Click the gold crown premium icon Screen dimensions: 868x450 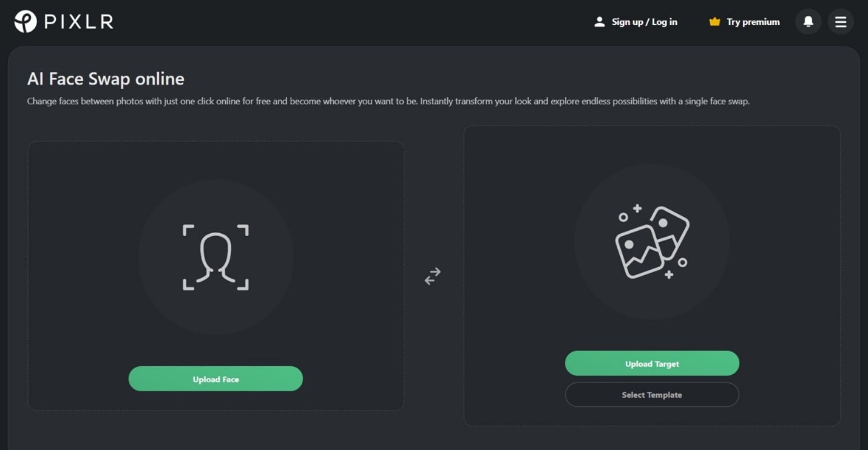[x=714, y=22]
